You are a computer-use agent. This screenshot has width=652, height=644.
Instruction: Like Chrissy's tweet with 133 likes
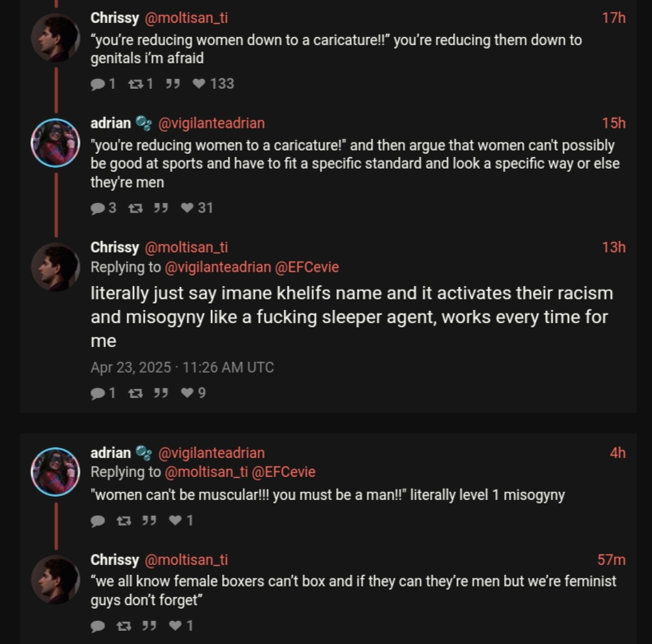tap(199, 83)
